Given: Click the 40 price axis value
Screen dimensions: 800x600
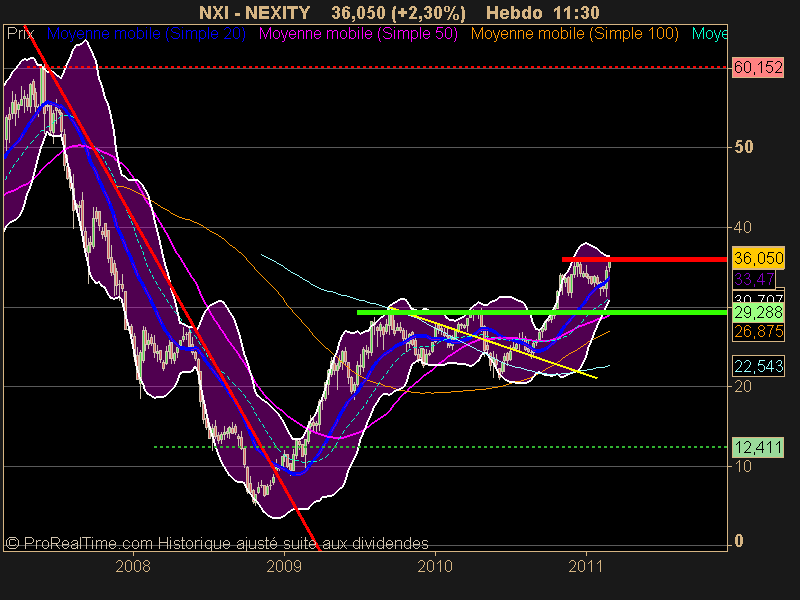Looking at the screenshot, I should (743, 228).
